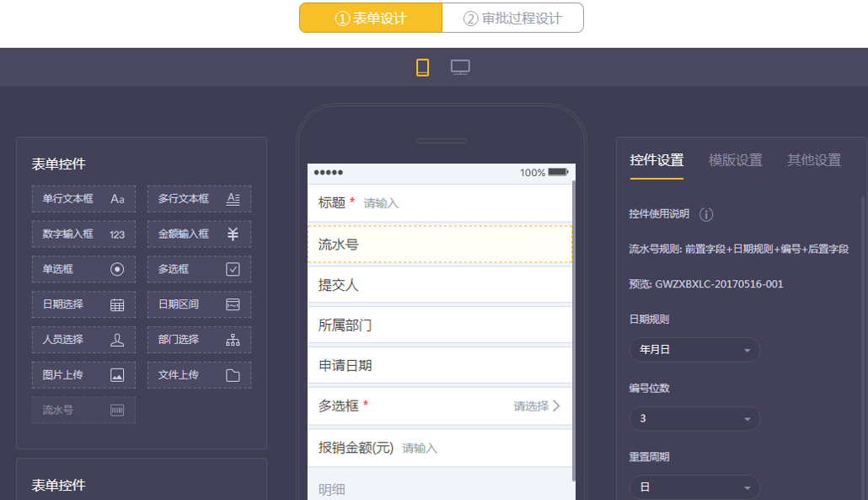Click the multi-line text icon
This screenshot has width=868, height=500.
(x=233, y=199)
